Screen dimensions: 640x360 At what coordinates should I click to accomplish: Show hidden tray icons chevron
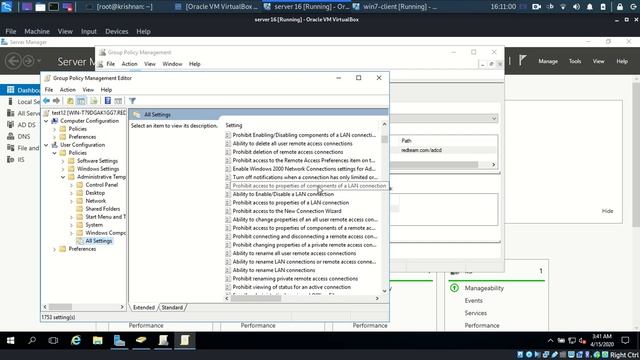[x=550, y=340]
